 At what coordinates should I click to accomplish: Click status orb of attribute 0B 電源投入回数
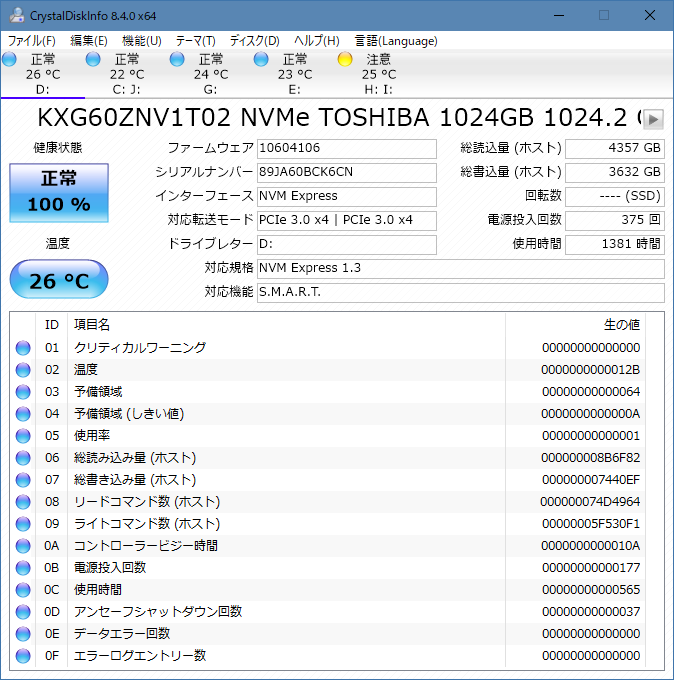coord(23,568)
